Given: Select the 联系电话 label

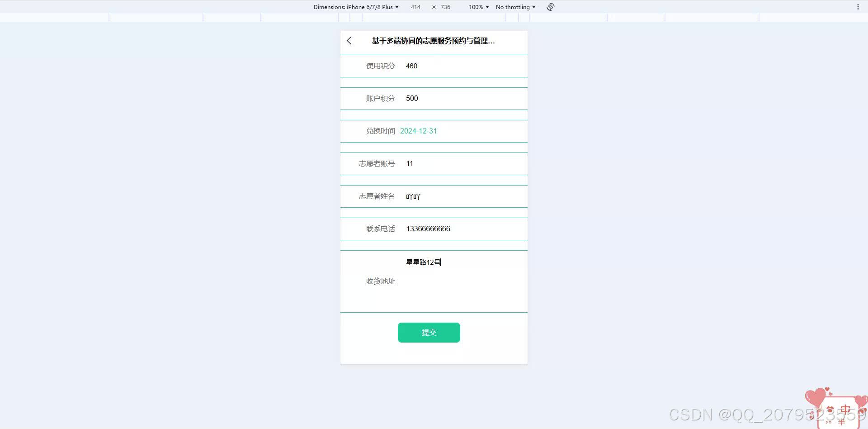Looking at the screenshot, I should [380, 229].
